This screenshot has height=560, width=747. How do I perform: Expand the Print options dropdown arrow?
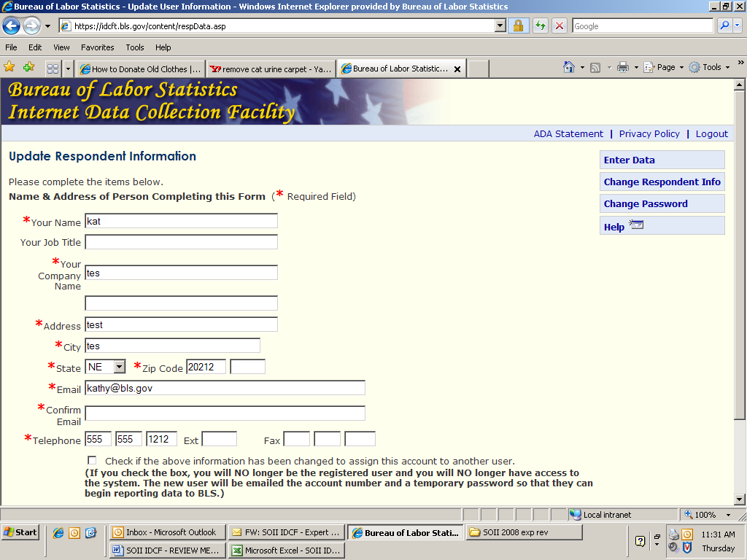pyautogui.click(x=636, y=68)
